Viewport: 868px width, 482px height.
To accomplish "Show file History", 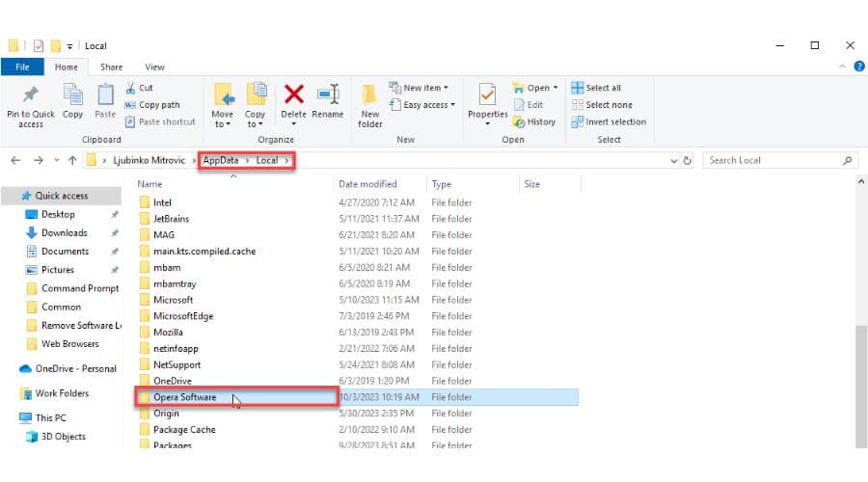I will tap(534, 121).
